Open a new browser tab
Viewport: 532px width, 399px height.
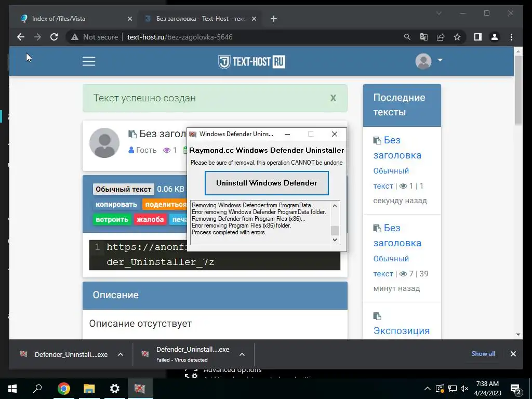tap(274, 19)
